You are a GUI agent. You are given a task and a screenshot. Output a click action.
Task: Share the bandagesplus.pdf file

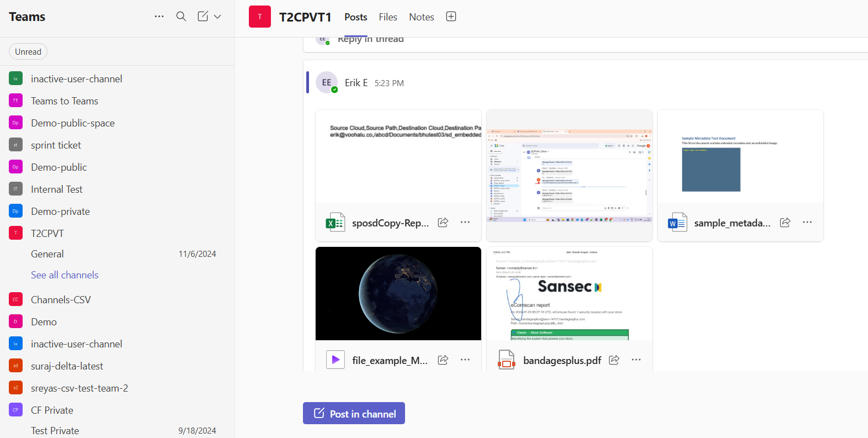(614, 360)
